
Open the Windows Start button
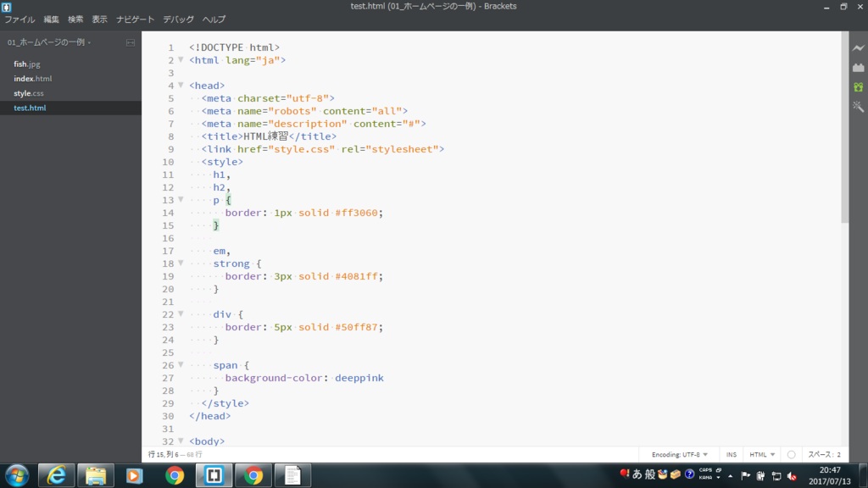point(17,475)
